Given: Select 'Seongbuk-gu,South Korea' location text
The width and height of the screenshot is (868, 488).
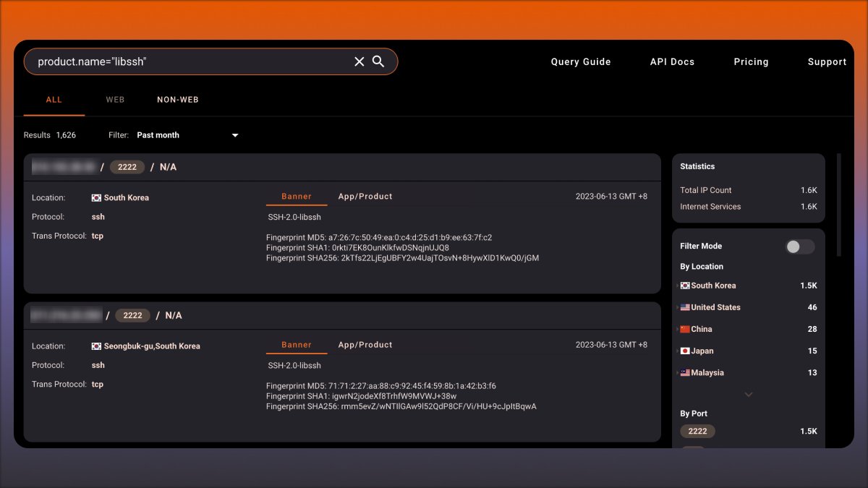Looking at the screenshot, I should pos(152,346).
